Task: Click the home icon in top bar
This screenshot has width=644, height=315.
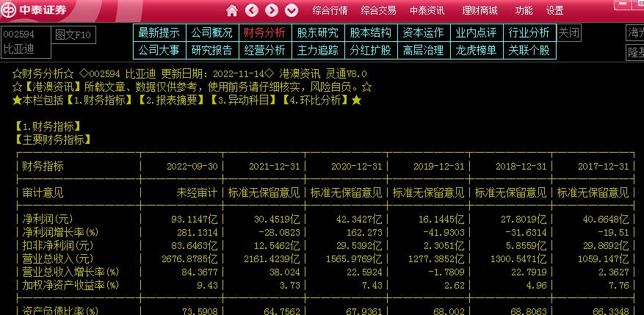Action: coord(232,10)
